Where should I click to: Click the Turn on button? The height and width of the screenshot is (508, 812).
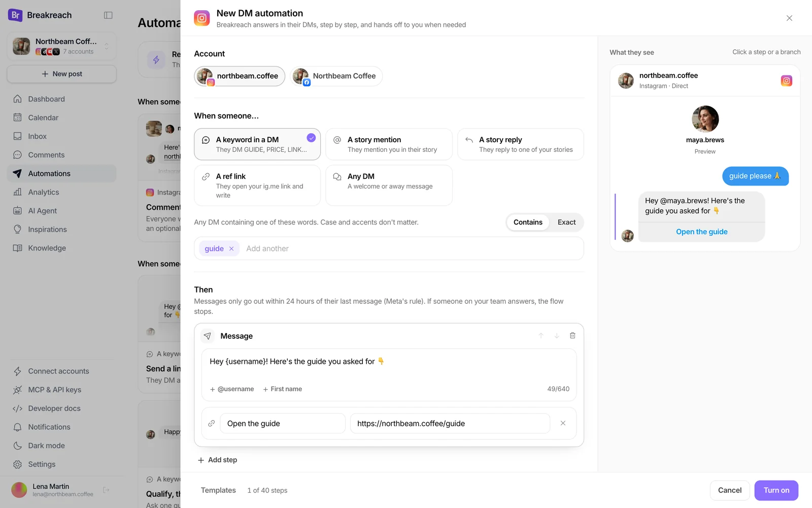[776, 490]
